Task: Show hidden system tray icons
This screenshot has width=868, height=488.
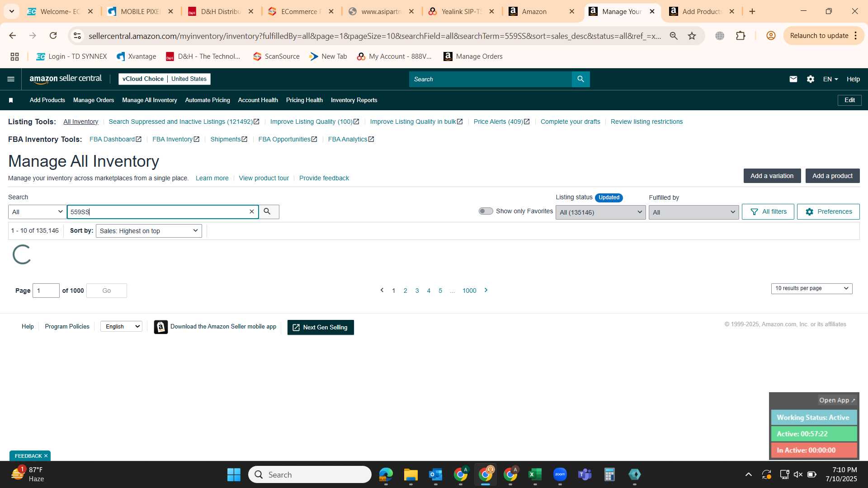Action: [x=749, y=474]
